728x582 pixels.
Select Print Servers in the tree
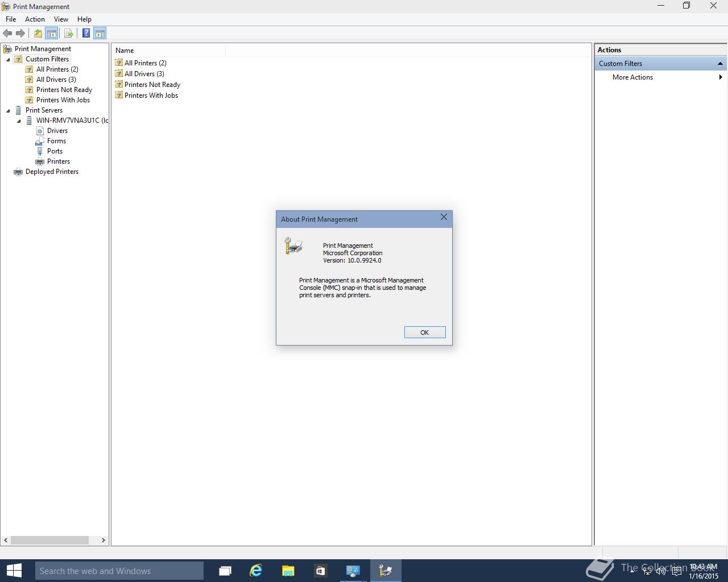(x=44, y=110)
